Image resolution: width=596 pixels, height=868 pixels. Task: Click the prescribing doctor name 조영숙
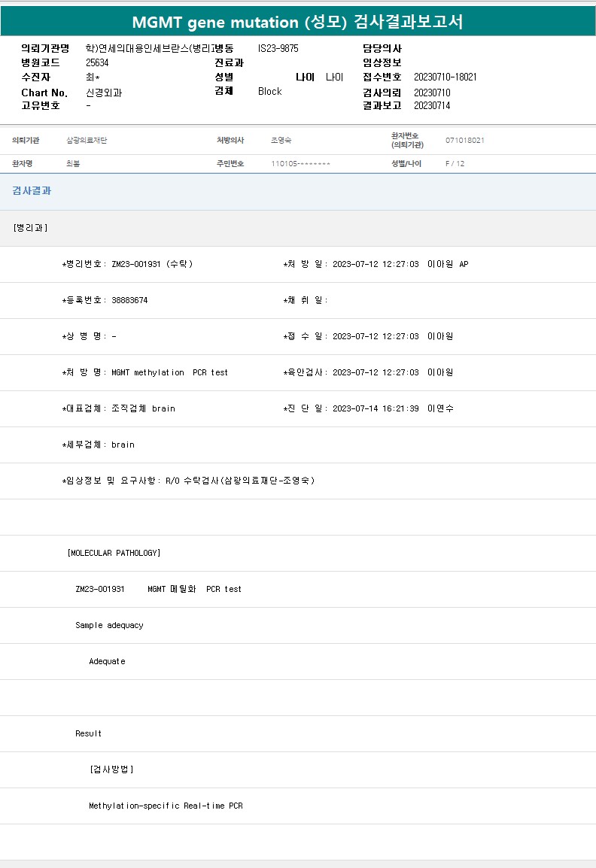coord(281,140)
